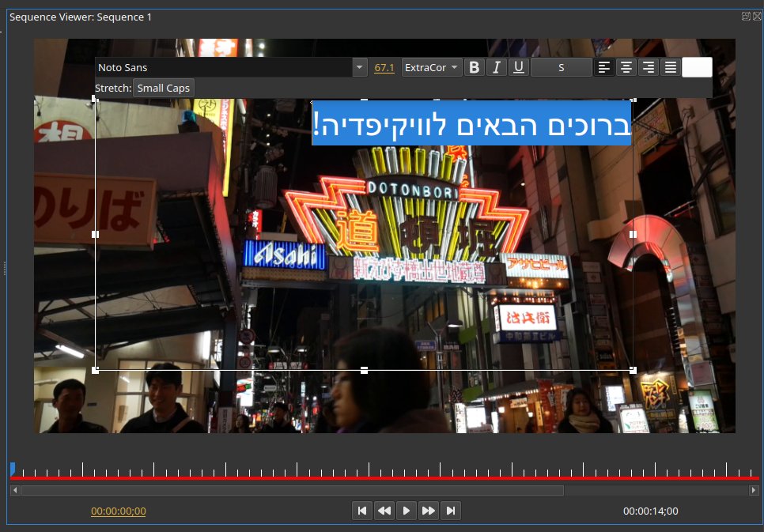Align text left

(604, 67)
